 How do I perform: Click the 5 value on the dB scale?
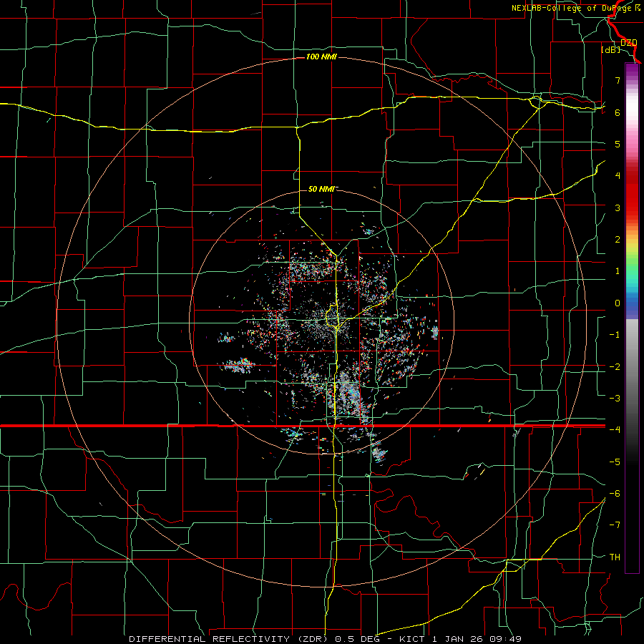click(x=618, y=144)
